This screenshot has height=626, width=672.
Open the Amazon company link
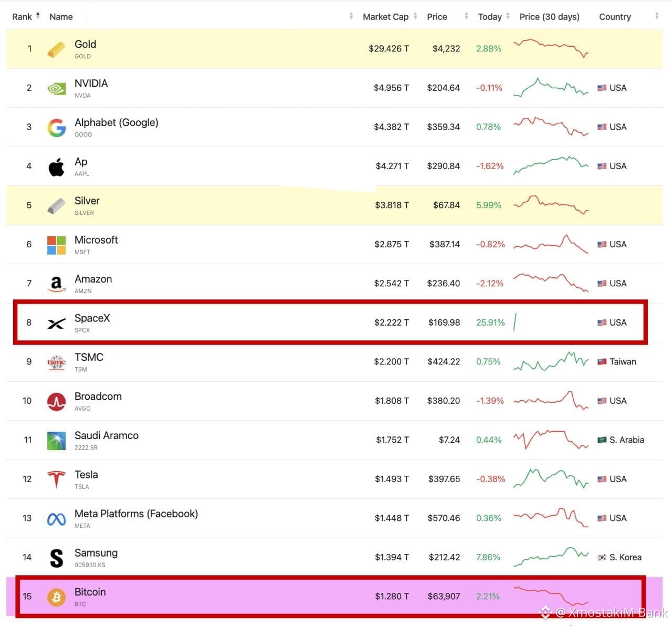93,279
